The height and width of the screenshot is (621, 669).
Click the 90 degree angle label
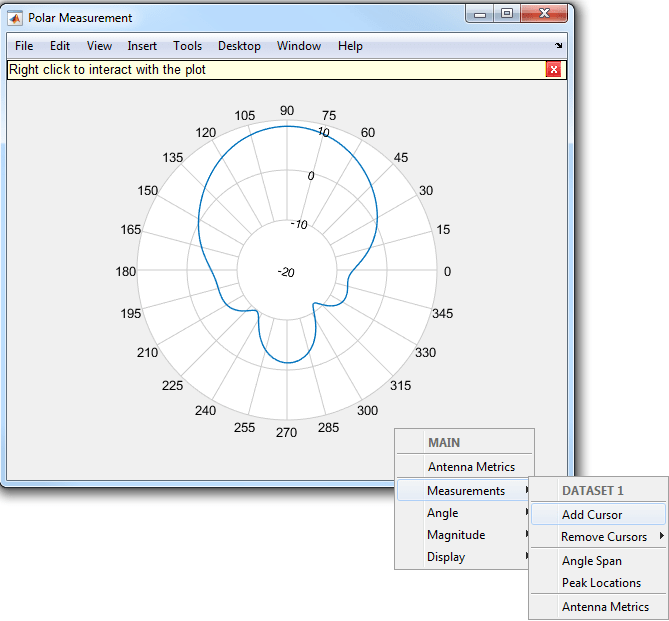(287, 111)
